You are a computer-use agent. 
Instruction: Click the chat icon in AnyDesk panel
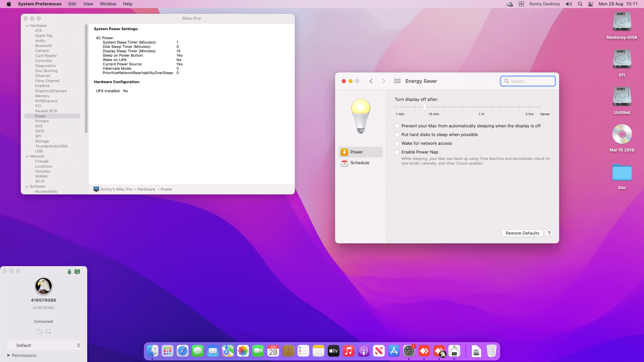(48, 331)
